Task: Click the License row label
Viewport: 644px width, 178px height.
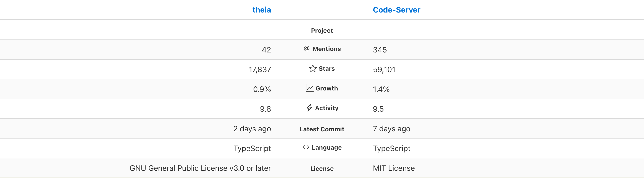Action: click(x=322, y=169)
